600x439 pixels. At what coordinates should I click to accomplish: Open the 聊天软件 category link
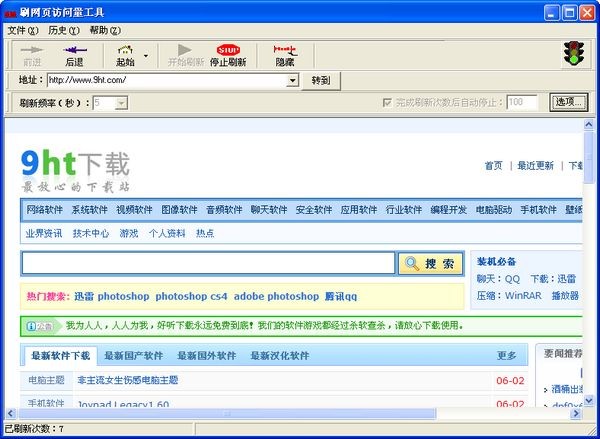point(269,210)
